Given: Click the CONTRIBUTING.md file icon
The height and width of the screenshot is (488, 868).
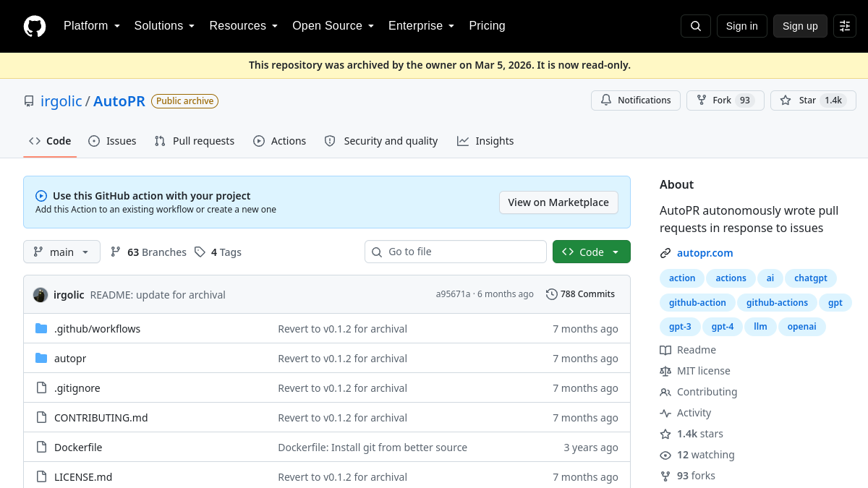Looking at the screenshot, I should [x=41, y=418].
